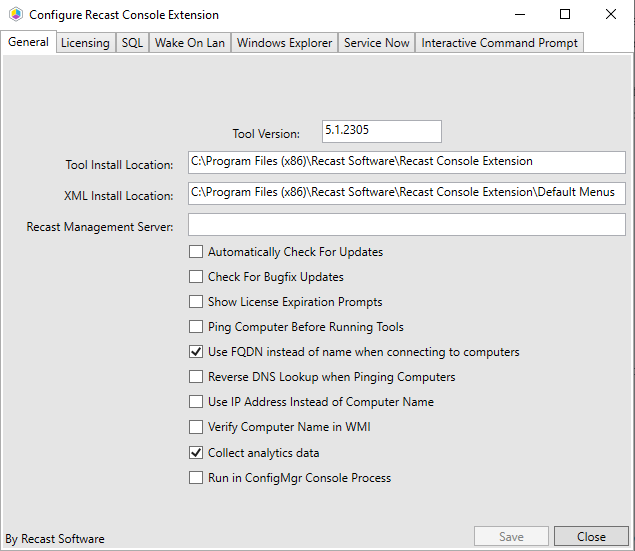635x551 pixels.
Task: Click the Close button
Action: point(591,536)
